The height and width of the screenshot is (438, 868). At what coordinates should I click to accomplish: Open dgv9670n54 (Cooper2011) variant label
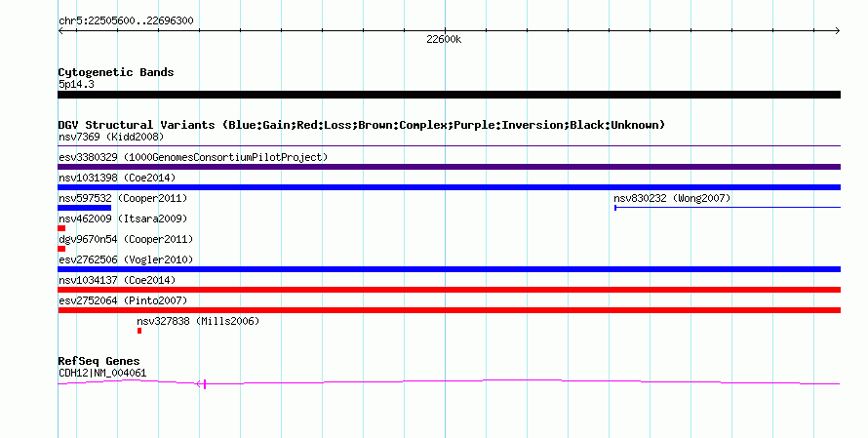tap(126, 239)
